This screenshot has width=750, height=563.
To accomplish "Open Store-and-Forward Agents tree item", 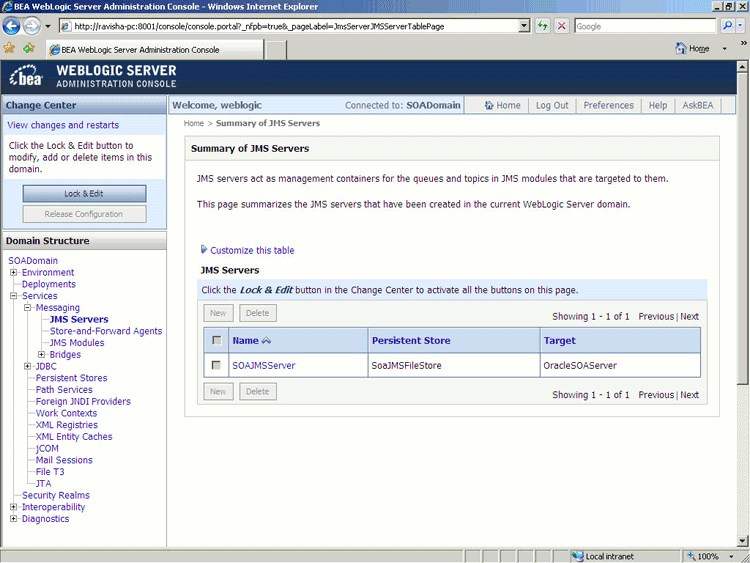I will pyautogui.click(x=106, y=331).
